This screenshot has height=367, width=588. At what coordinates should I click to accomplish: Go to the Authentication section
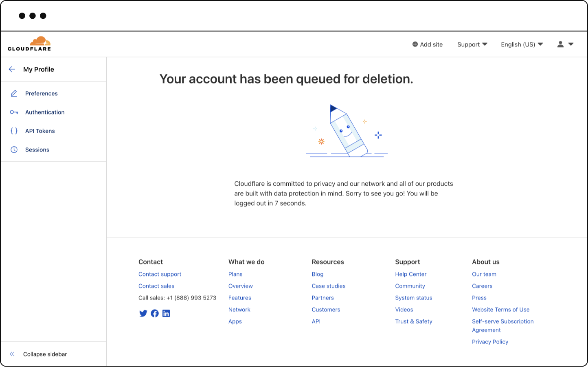(45, 112)
